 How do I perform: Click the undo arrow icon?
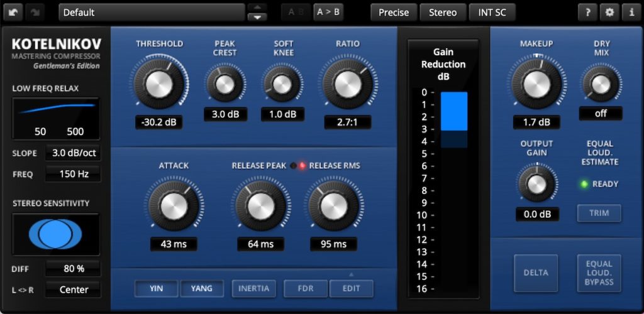pos(13,13)
